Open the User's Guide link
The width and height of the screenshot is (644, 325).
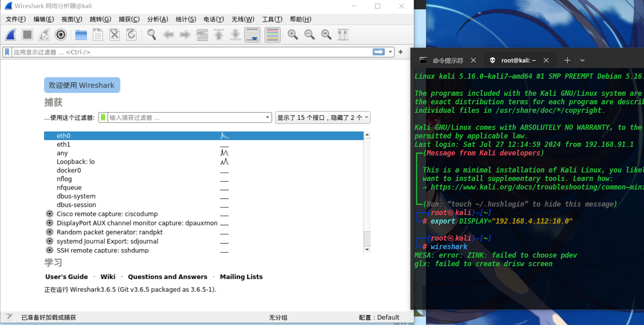[x=67, y=277]
